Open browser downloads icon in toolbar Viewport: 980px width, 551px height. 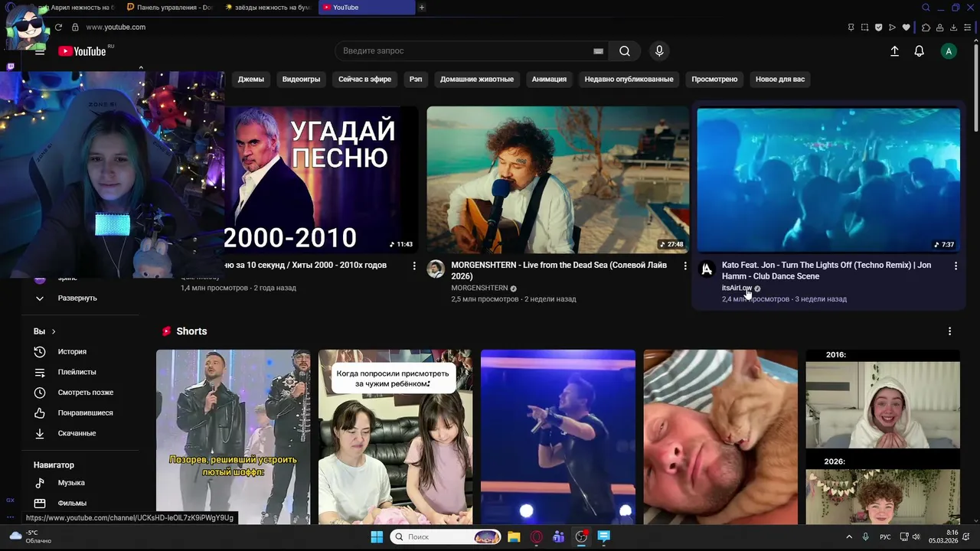click(953, 28)
